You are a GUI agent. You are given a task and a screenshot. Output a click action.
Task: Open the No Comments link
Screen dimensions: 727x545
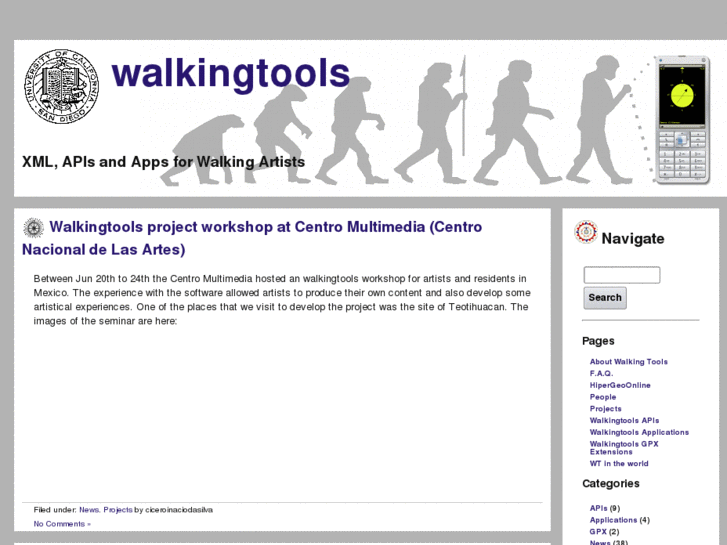click(62, 524)
